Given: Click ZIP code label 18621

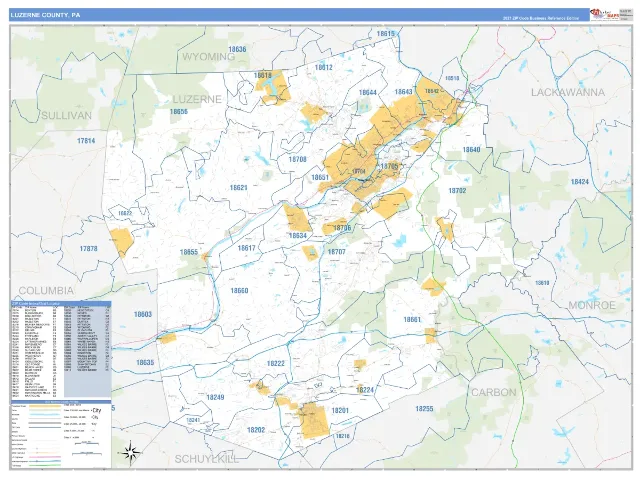Looking at the screenshot, I should coord(238,188).
